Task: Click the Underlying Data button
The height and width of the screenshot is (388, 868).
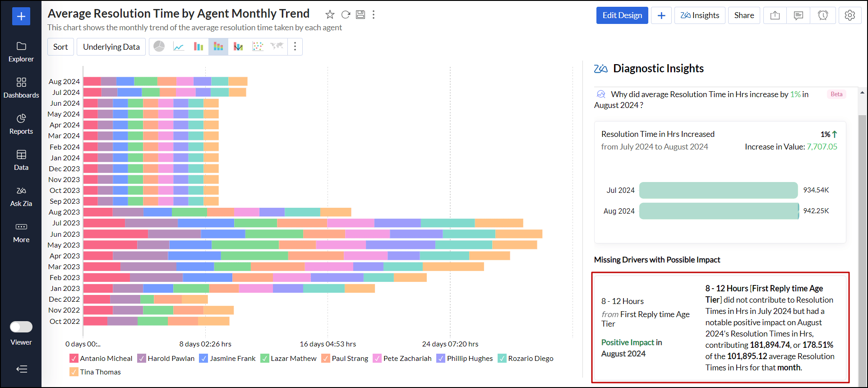Action: tap(111, 47)
